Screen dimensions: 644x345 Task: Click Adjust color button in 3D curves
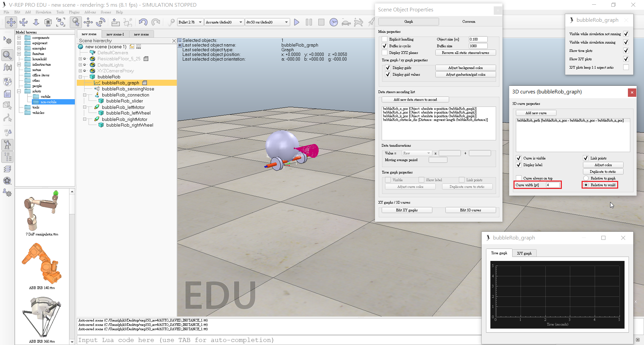603,165
